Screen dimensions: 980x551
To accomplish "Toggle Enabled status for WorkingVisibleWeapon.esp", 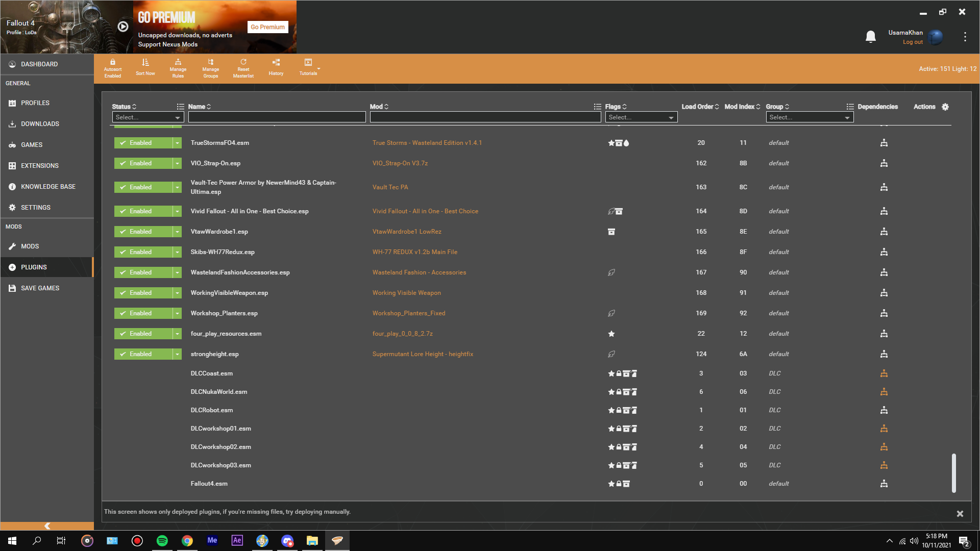I will click(143, 293).
